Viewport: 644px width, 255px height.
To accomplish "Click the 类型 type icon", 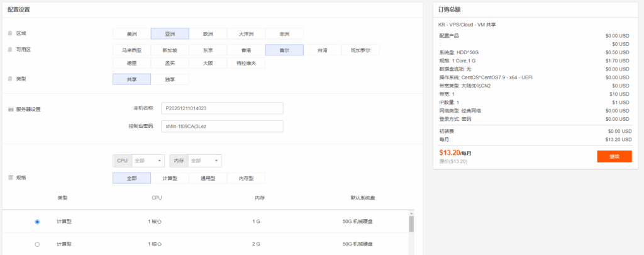I will click(9, 79).
